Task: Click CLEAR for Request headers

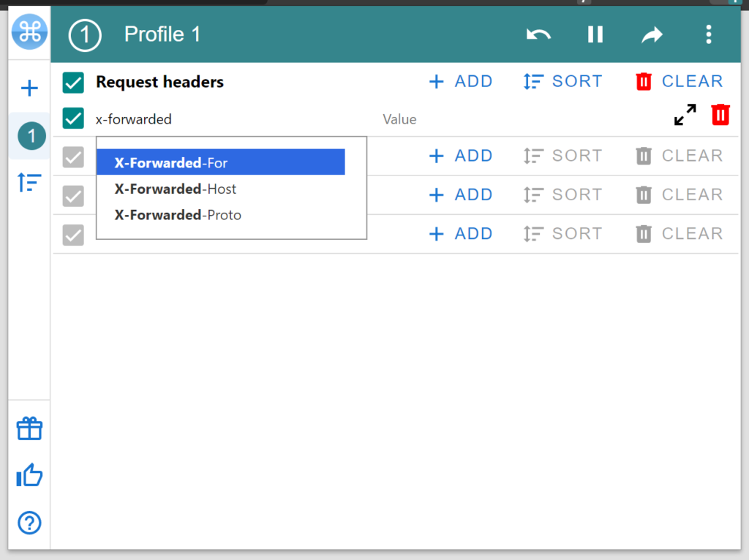Action: coord(680,81)
